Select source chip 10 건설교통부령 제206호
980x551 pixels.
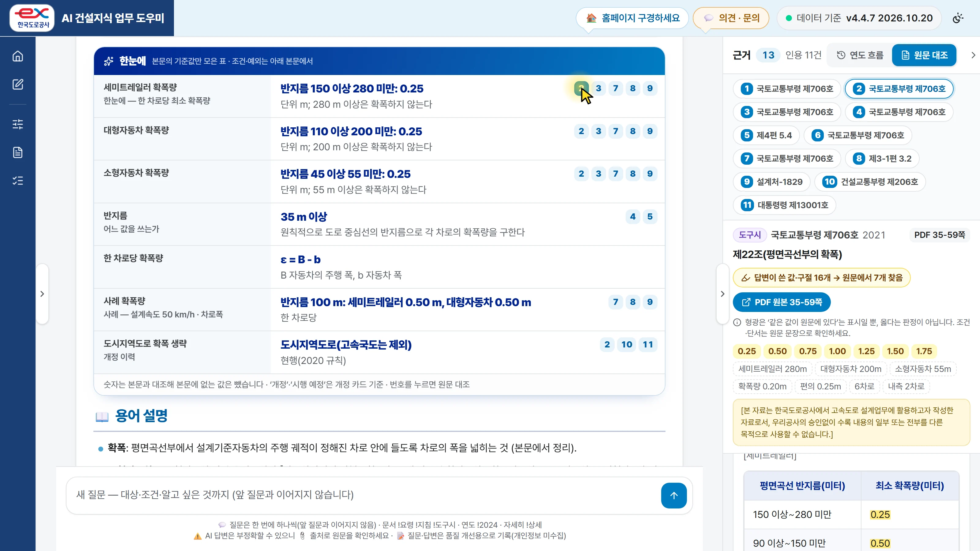pos(870,182)
